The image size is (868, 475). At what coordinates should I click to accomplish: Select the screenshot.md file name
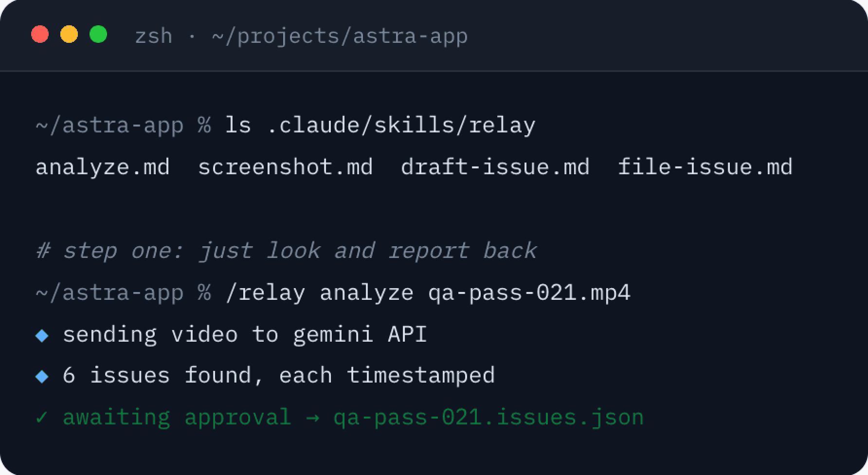[286, 167]
